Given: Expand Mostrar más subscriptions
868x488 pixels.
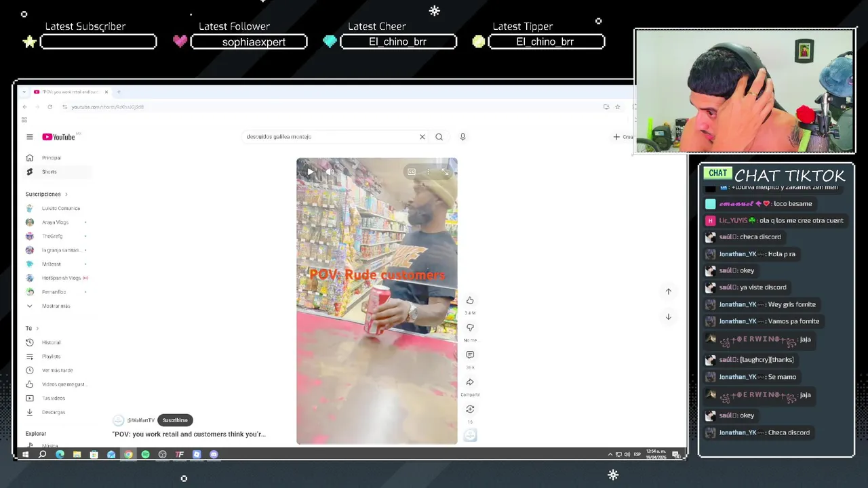Looking at the screenshot, I should click(57, 306).
